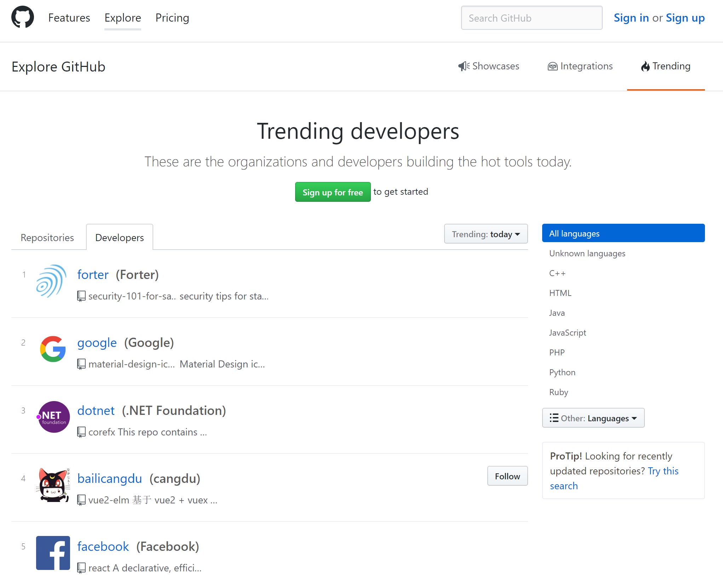Click repo icon beside security-101-for-sa..
Image resolution: width=723 pixels, height=588 pixels.
click(81, 296)
